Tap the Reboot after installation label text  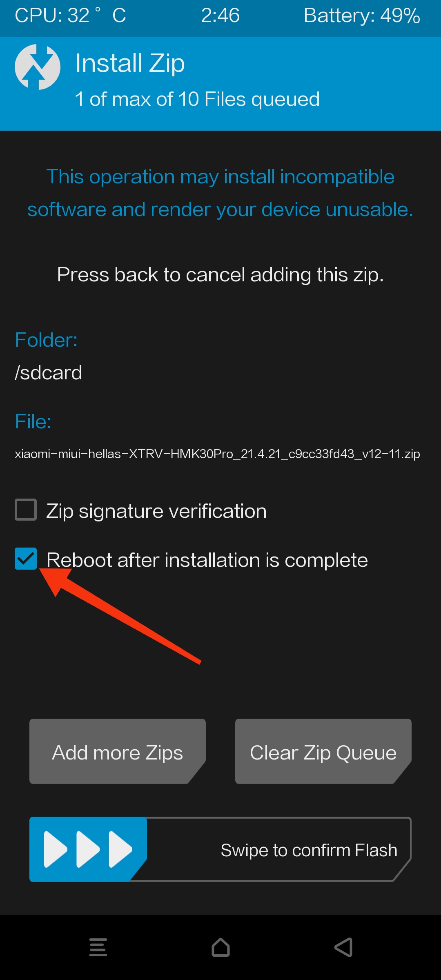click(207, 560)
